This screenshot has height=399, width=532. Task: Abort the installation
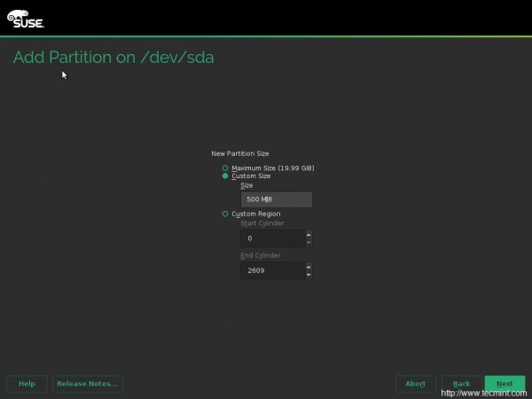416,384
